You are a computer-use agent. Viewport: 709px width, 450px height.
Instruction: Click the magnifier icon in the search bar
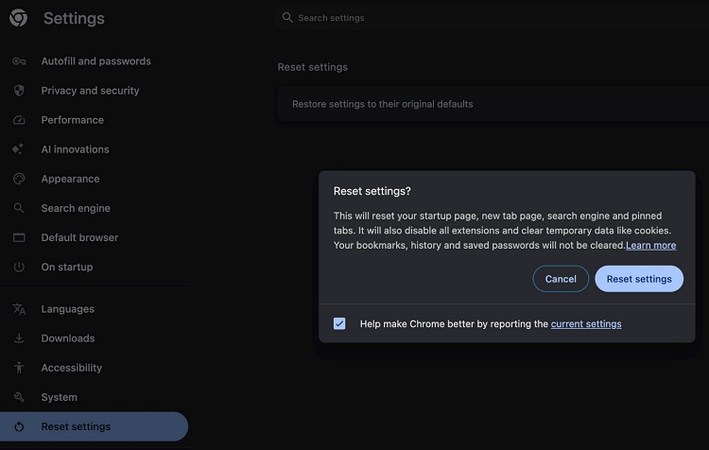pyautogui.click(x=287, y=18)
